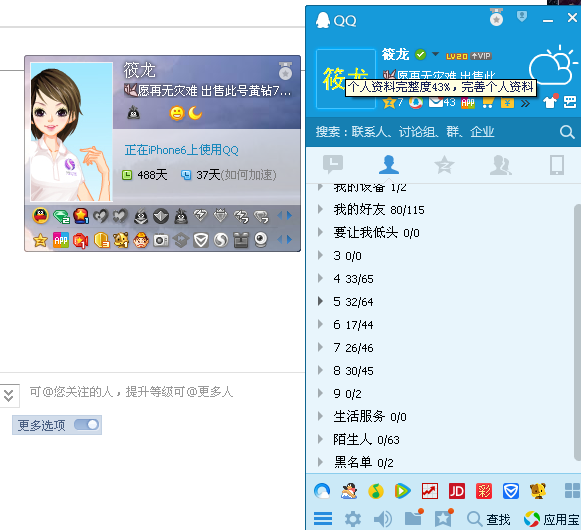
Task: Click the webcam icon on profile card
Action: pos(261,240)
